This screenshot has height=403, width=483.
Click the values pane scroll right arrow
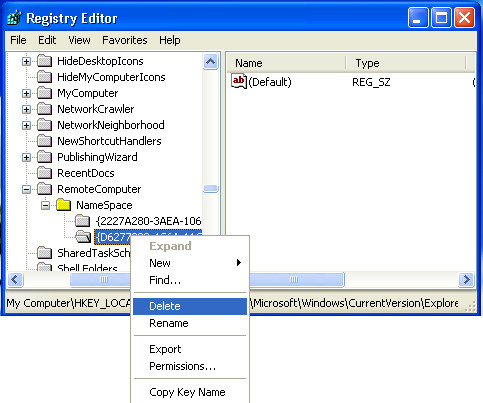click(467, 279)
